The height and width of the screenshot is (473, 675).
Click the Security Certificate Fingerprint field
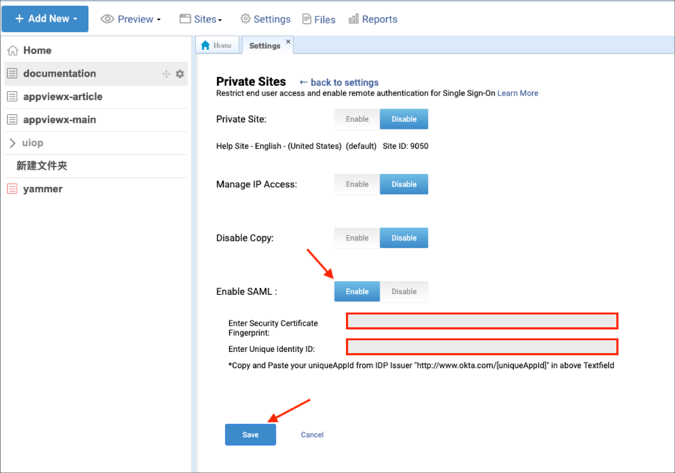point(482,321)
